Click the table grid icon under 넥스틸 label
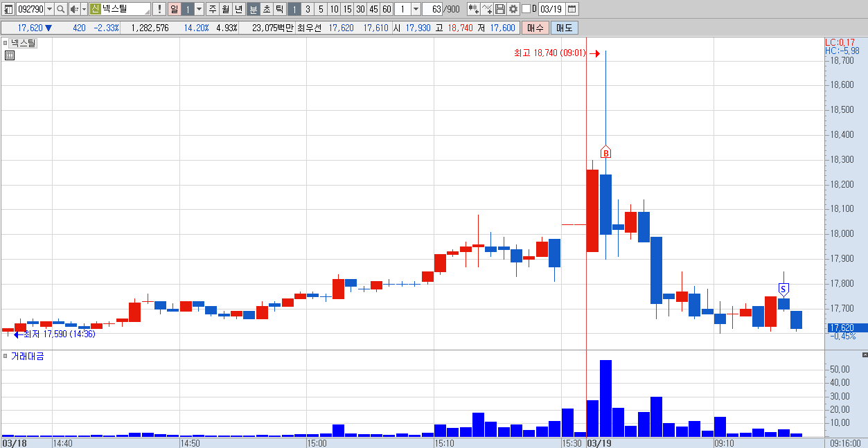This screenshot has height=448, width=868. point(10,55)
